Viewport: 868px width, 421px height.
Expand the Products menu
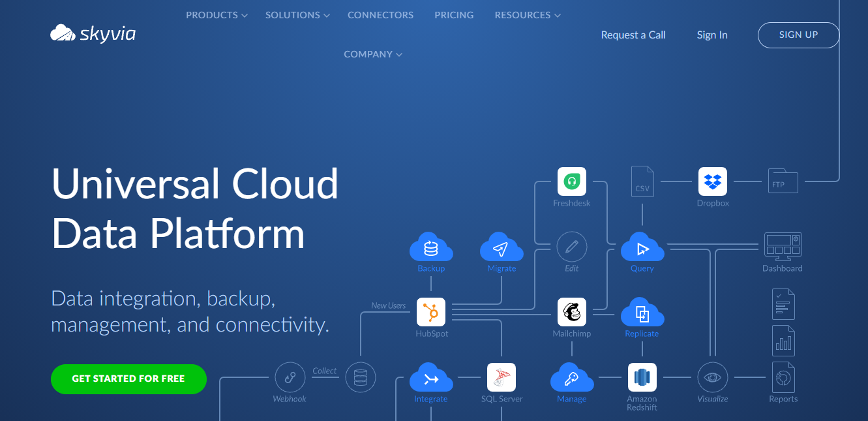coord(217,15)
